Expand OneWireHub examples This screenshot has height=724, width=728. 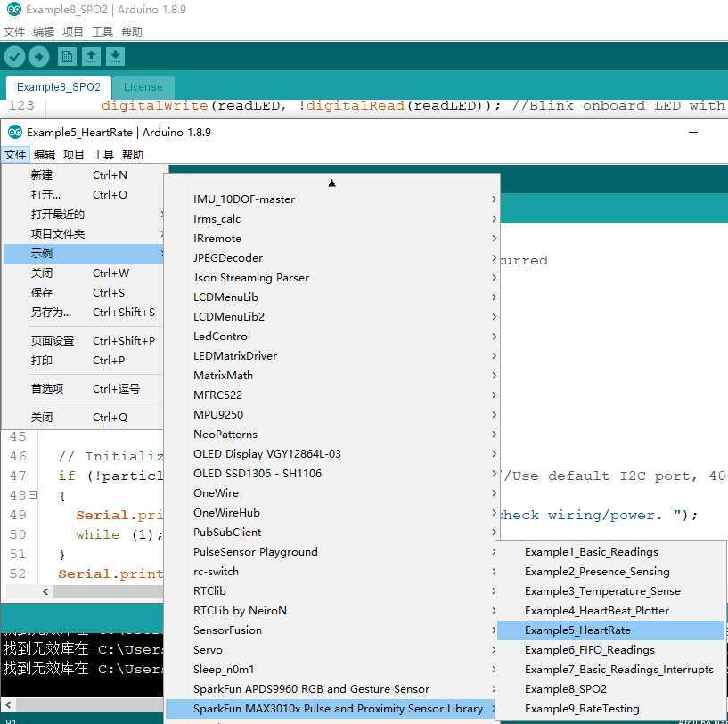tap(332, 513)
